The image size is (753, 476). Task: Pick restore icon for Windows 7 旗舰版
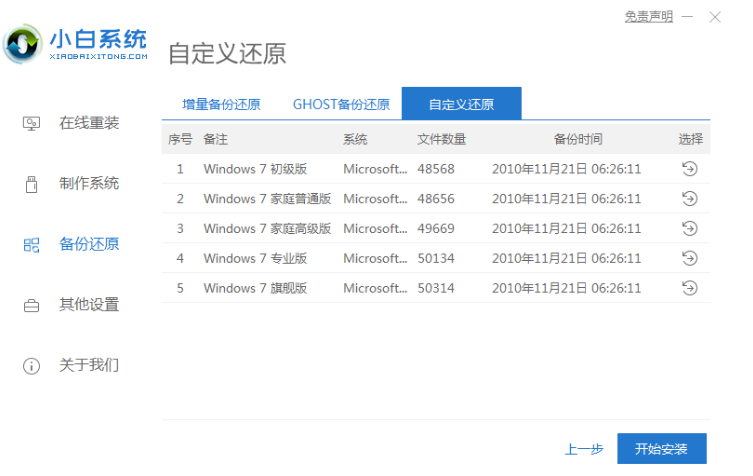[x=689, y=288]
